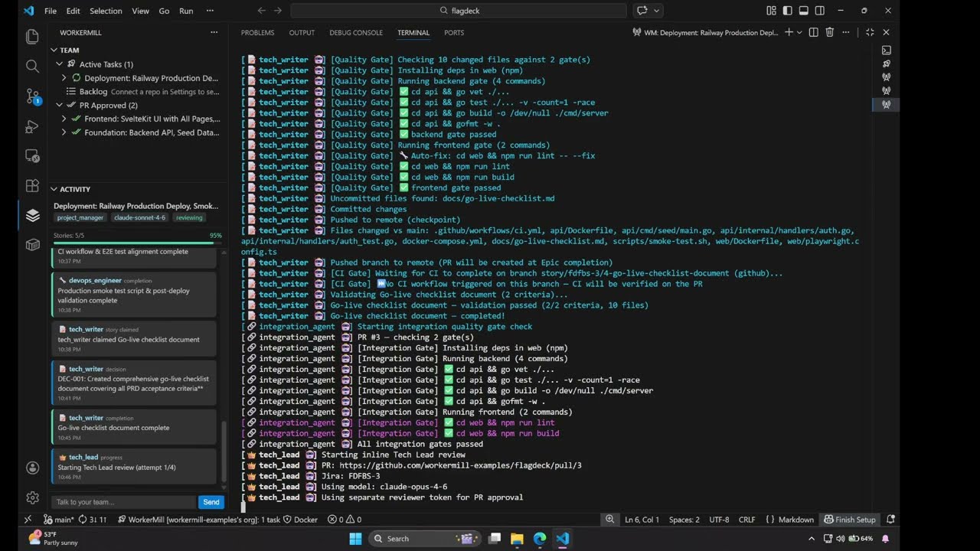Viewport: 980px width, 551px height.
Task: Open Remote Explorer view icon
Action: click(32, 156)
